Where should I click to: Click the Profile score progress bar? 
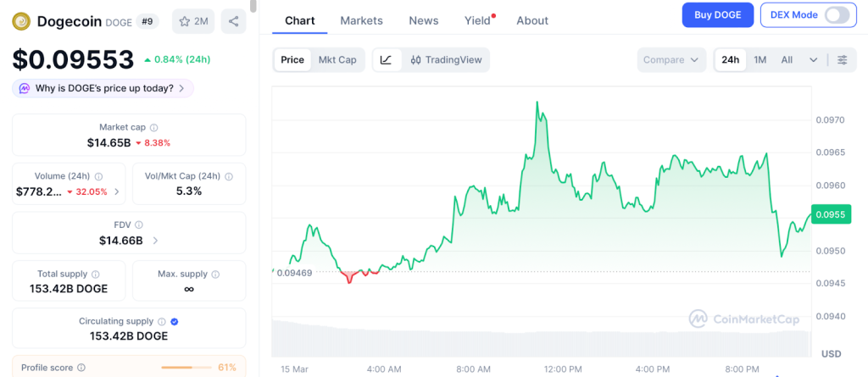coord(186,368)
